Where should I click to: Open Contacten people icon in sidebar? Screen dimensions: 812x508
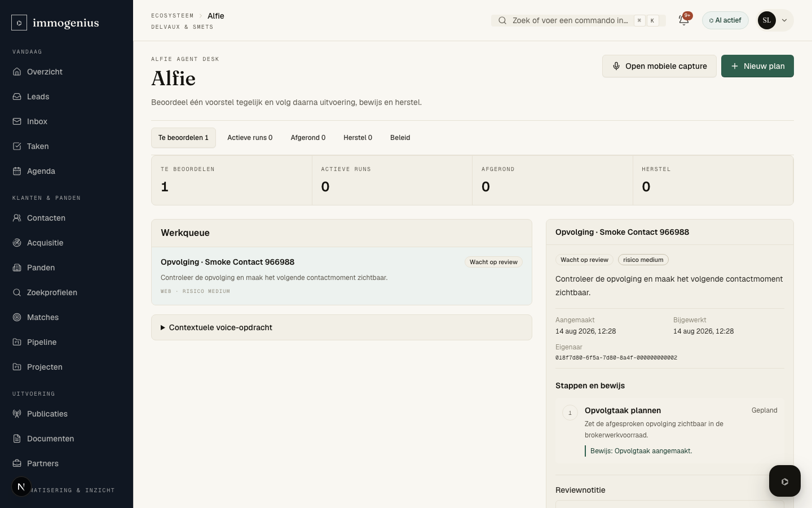pyautogui.click(x=17, y=218)
